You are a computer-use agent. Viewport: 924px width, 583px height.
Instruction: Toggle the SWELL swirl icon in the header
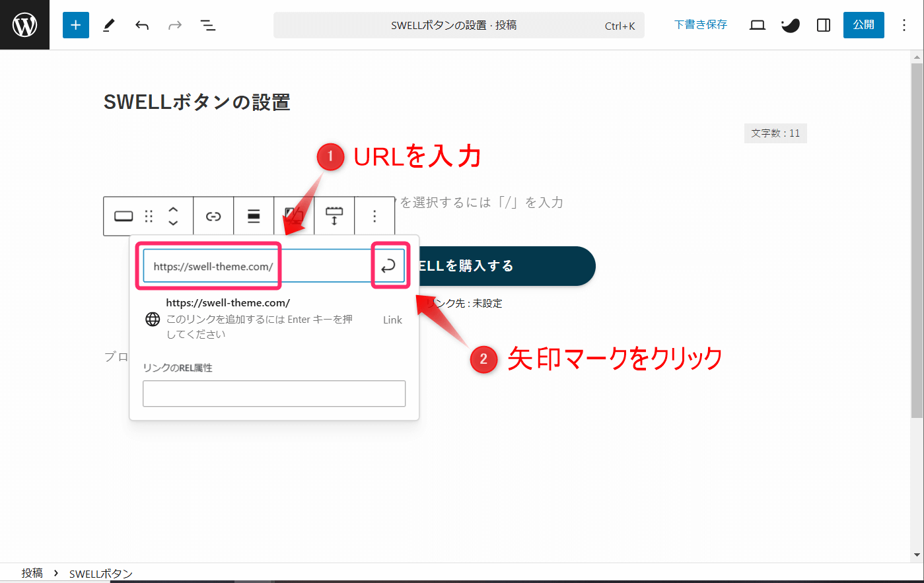pyautogui.click(x=790, y=24)
